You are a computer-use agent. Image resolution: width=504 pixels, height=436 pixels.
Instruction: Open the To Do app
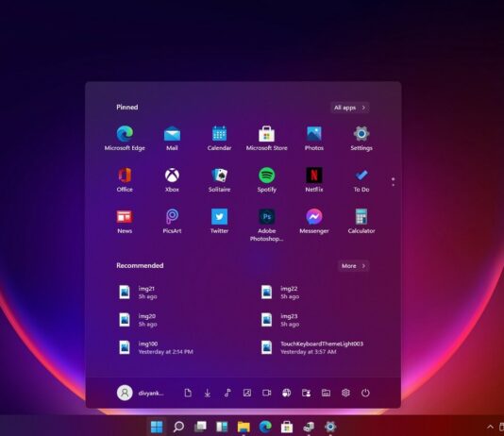click(361, 179)
